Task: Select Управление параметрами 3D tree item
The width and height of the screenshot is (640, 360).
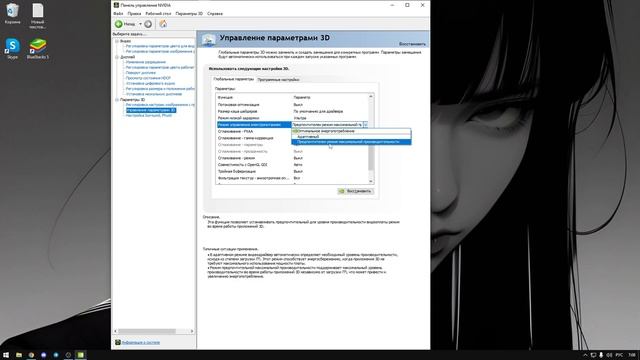Action: coord(151,110)
